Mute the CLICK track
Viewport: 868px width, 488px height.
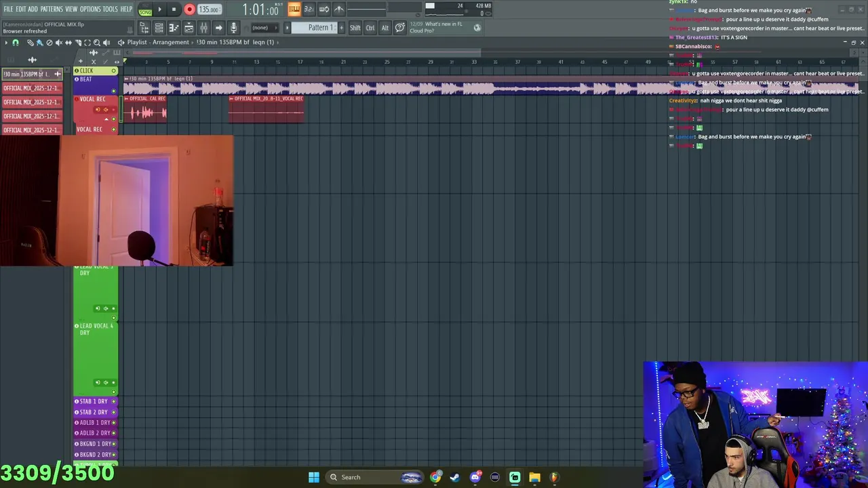(114, 70)
